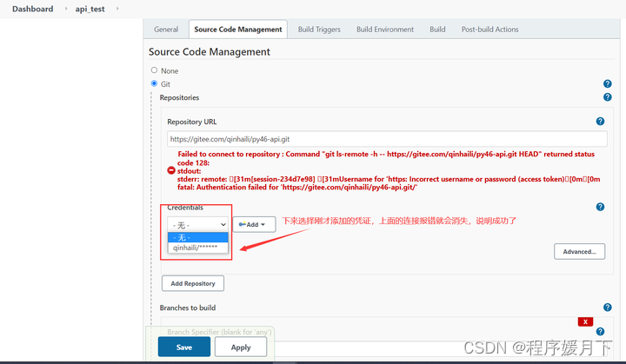Click the 'Branches to build' label

coord(188,308)
